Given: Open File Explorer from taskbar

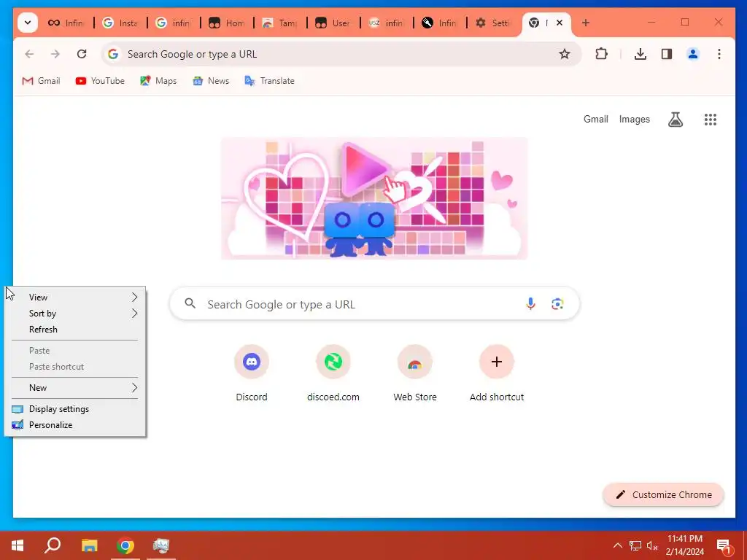Looking at the screenshot, I should (x=89, y=545).
